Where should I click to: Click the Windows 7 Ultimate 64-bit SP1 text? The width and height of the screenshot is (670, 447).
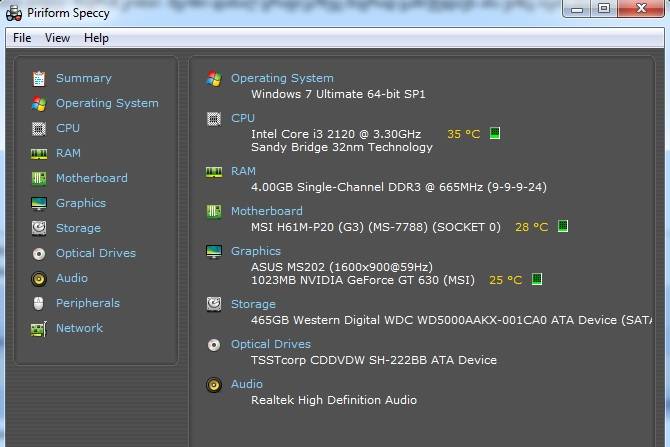(338, 94)
